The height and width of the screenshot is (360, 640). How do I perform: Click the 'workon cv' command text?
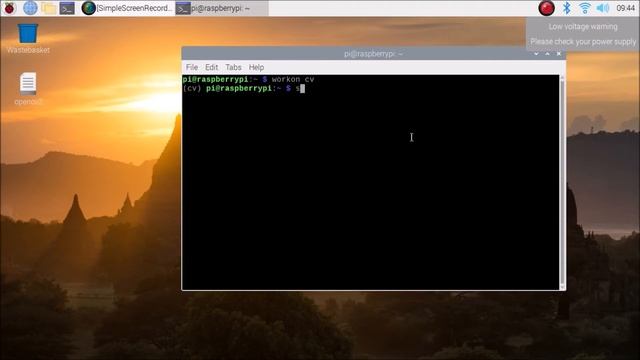[293, 79]
